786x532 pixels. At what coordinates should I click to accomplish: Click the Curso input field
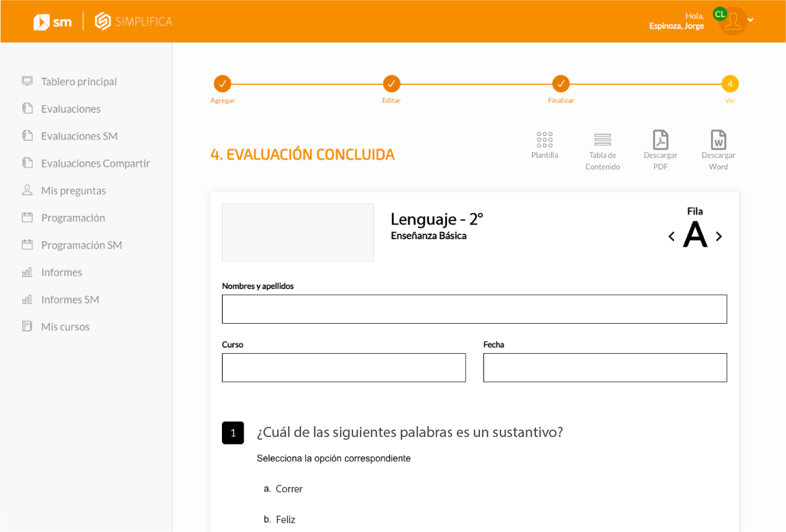point(344,367)
